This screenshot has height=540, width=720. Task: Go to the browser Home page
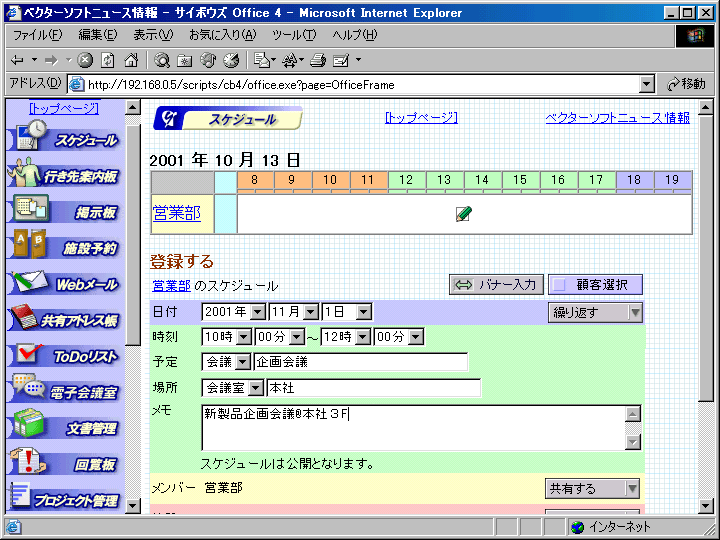131,60
